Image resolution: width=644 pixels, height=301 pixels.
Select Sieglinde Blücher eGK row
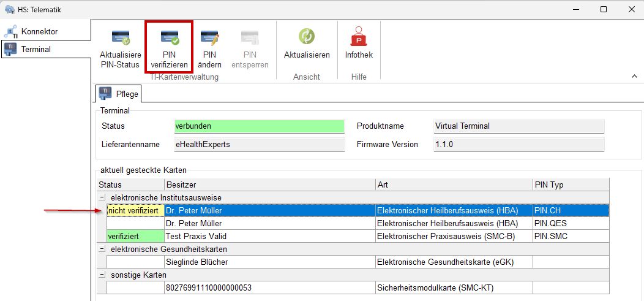(269, 262)
